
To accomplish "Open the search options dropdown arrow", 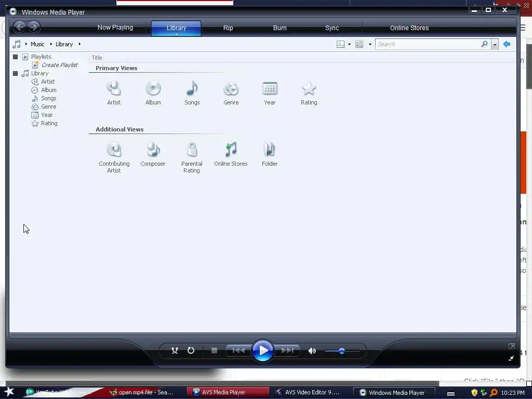I will tap(495, 45).
